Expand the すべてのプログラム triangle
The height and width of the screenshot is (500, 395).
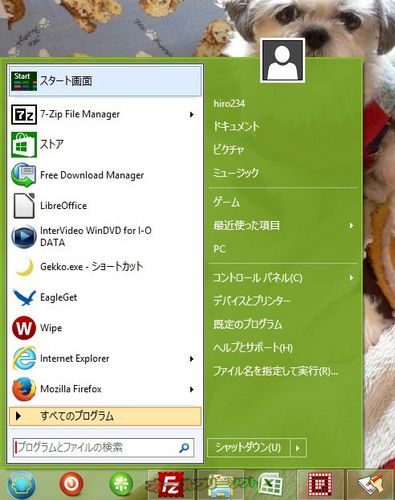tap(19, 416)
